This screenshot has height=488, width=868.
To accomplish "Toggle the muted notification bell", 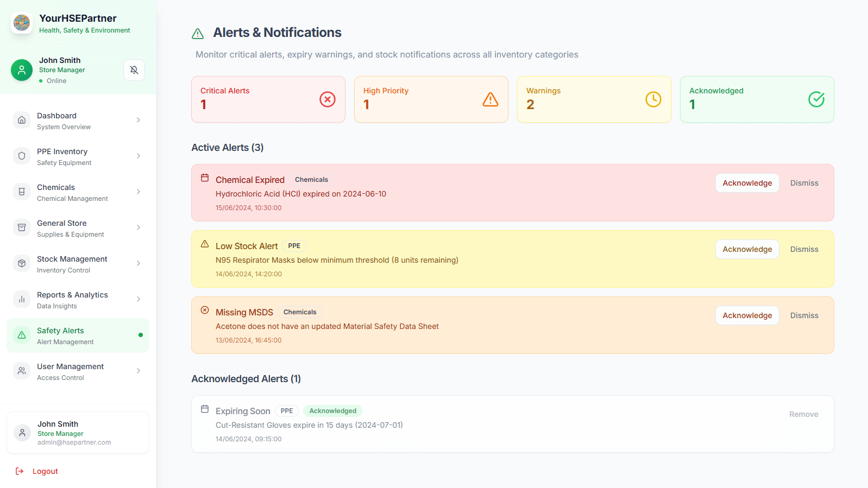I will (134, 70).
